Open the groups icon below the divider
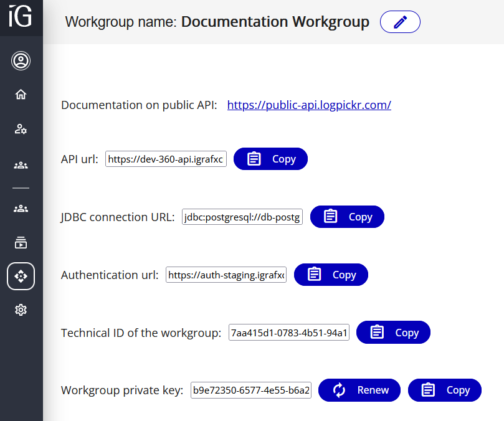The image size is (504, 421). point(21,209)
